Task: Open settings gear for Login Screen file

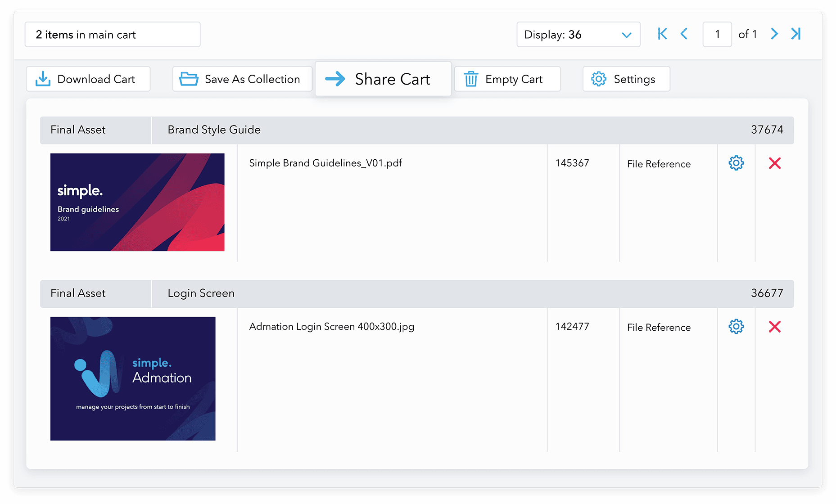Action: (x=736, y=327)
